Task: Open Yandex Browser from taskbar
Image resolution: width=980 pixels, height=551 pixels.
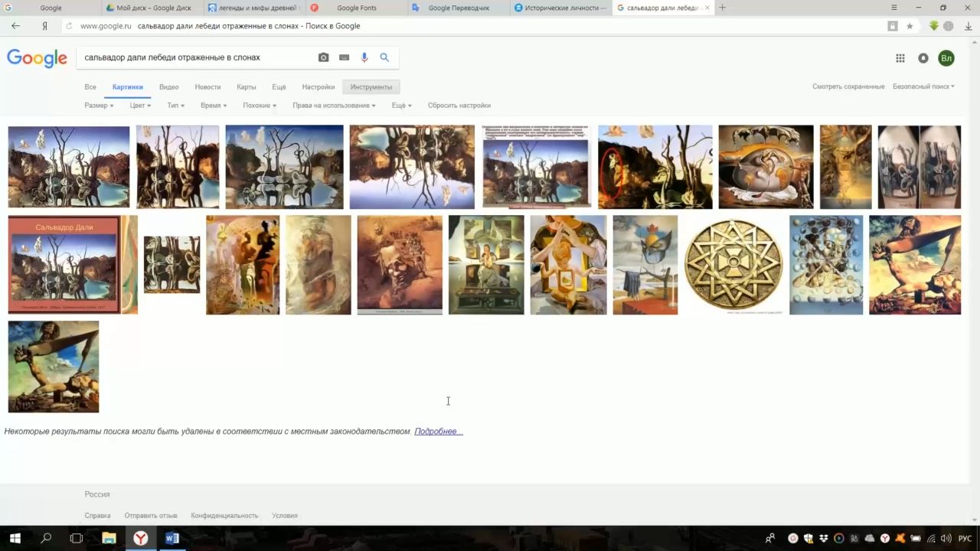Action: click(141, 538)
